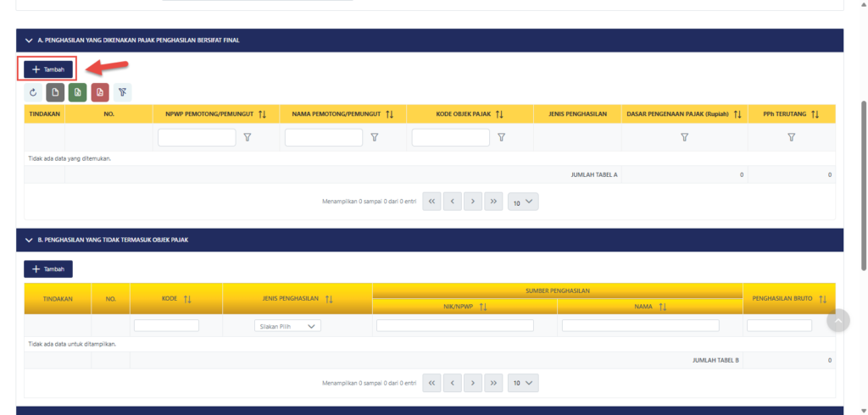Click the refresh icon in section A toolbar
868x415 pixels.
33,92
